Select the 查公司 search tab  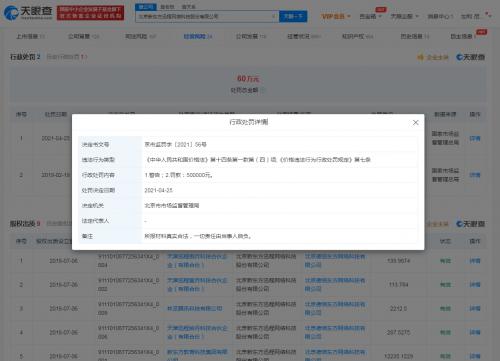coord(145,7)
